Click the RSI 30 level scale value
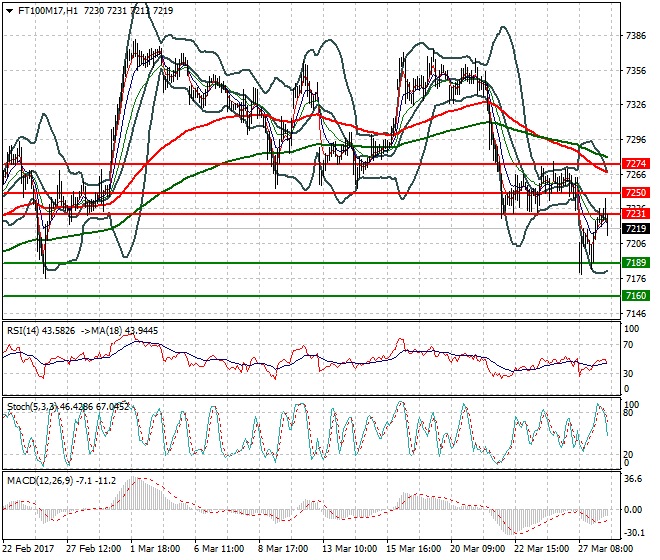Image resolution: width=660 pixels, height=560 pixels. click(x=628, y=373)
